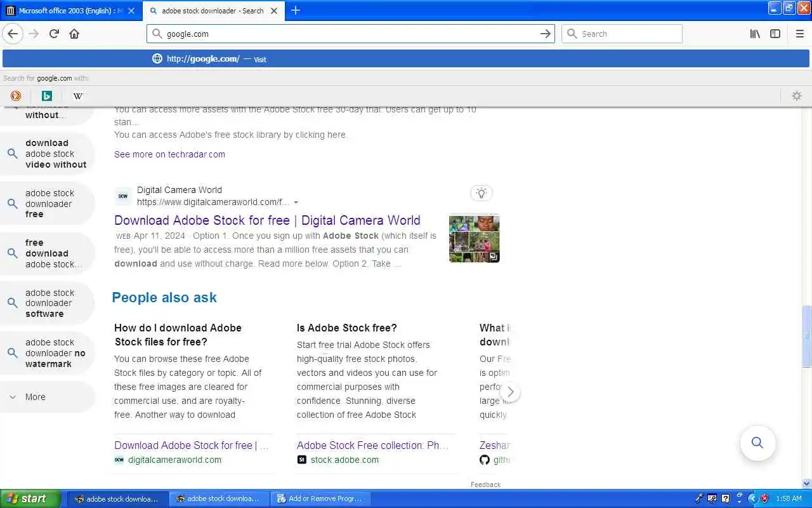Open Download Adobe Stock for free card link

(192, 445)
